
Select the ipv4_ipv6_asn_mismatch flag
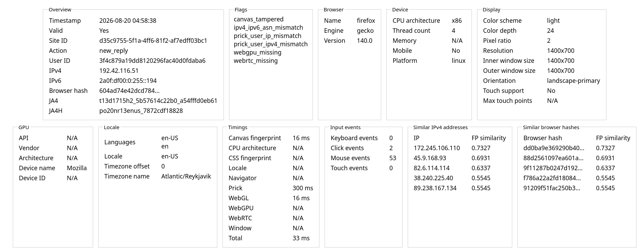(x=268, y=28)
